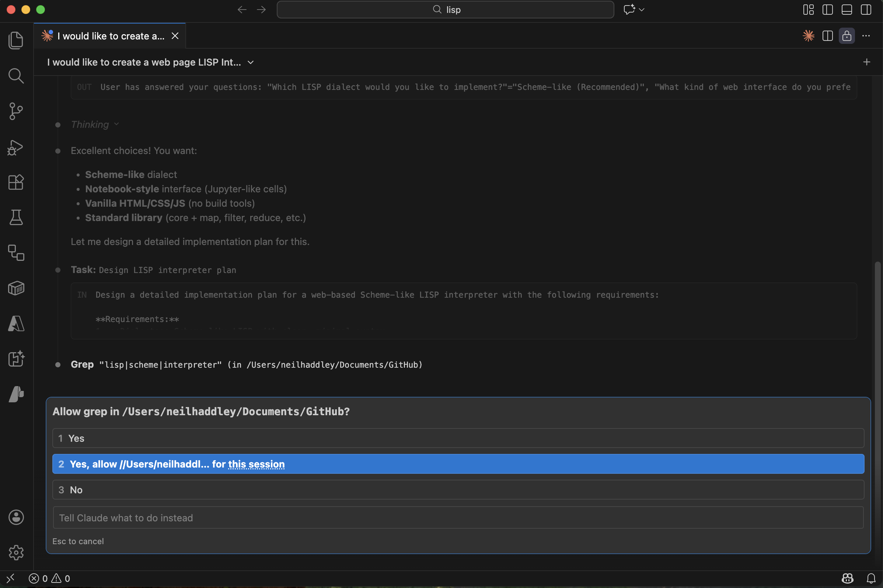Open the Source Control view
The image size is (883, 588).
pyautogui.click(x=16, y=111)
